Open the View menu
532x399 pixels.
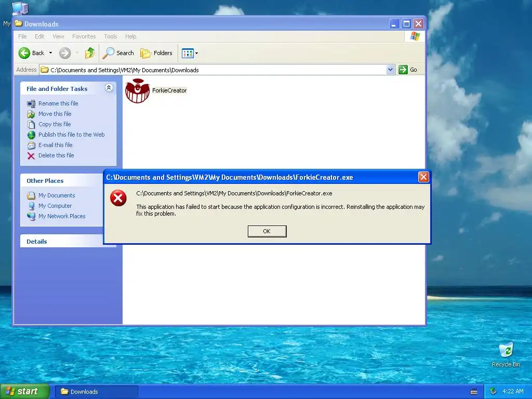pyautogui.click(x=58, y=36)
